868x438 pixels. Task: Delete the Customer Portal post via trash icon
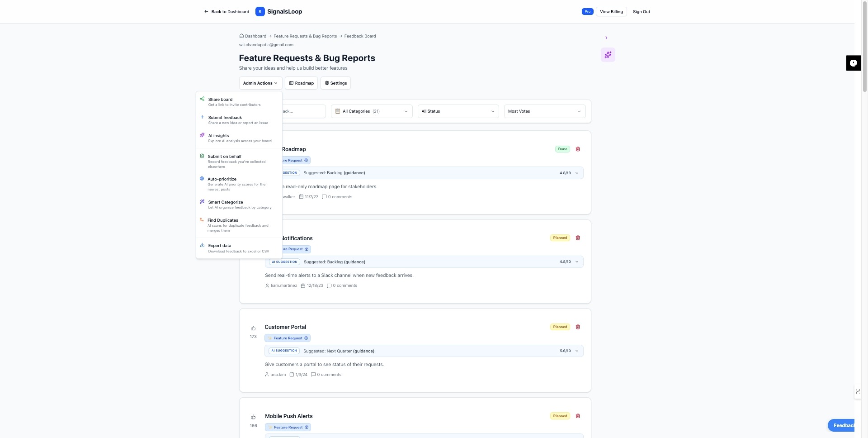[578, 327]
